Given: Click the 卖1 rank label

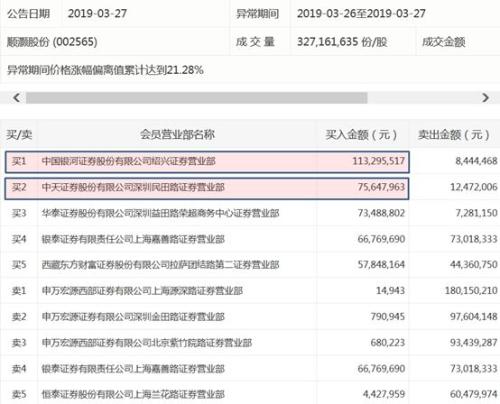Looking at the screenshot, I should pyautogui.click(x=19, y=291).
